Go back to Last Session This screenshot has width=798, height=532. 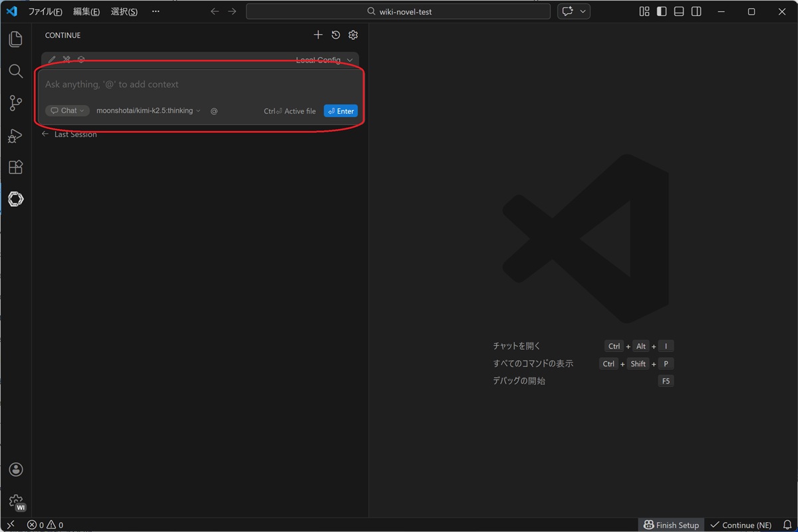pyautogui.click(x=70, y=134)
